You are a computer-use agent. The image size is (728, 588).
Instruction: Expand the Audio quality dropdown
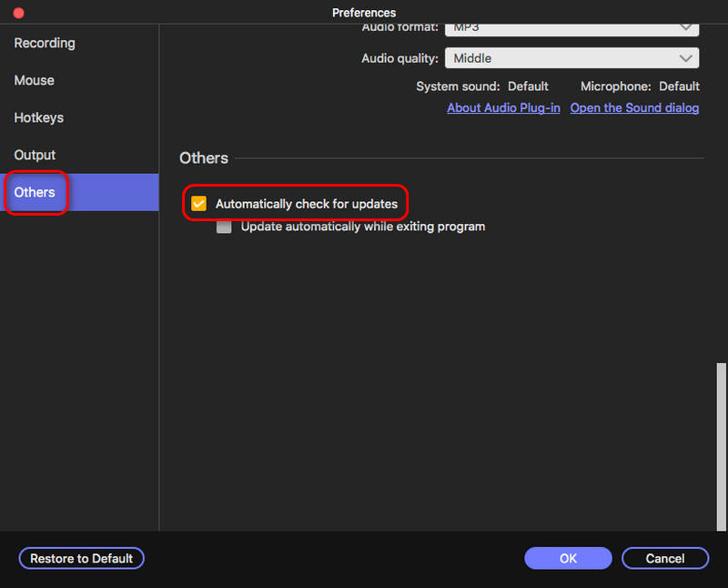pos(571,58)
